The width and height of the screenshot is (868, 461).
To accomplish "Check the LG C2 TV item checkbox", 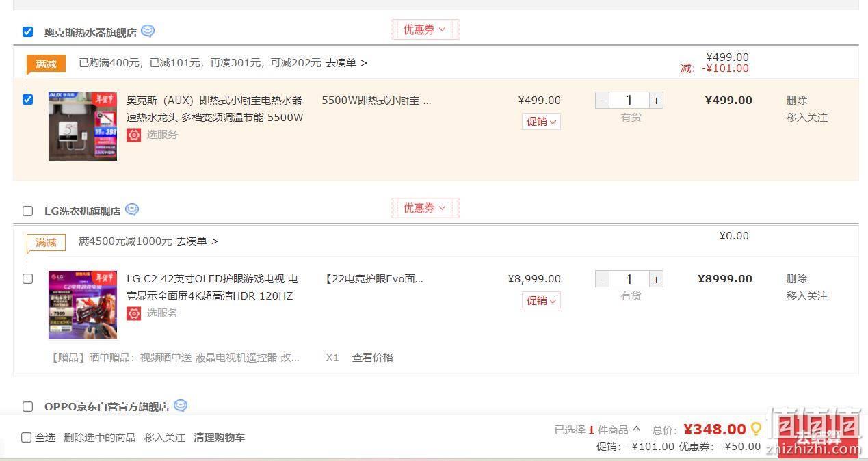I will 27,278.
